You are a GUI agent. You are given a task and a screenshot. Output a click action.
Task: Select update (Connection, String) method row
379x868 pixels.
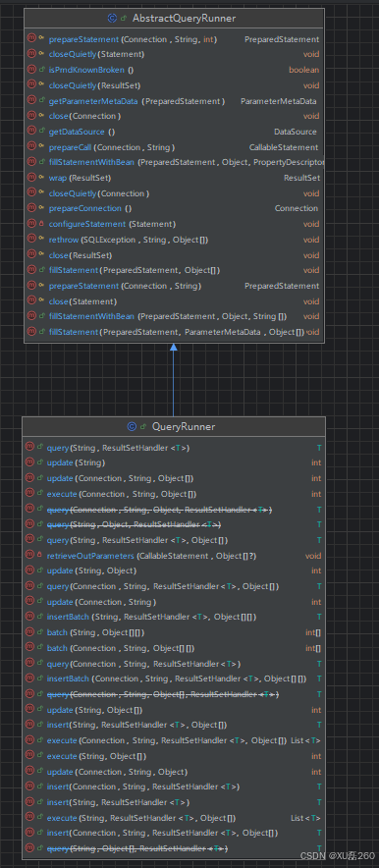102,602
